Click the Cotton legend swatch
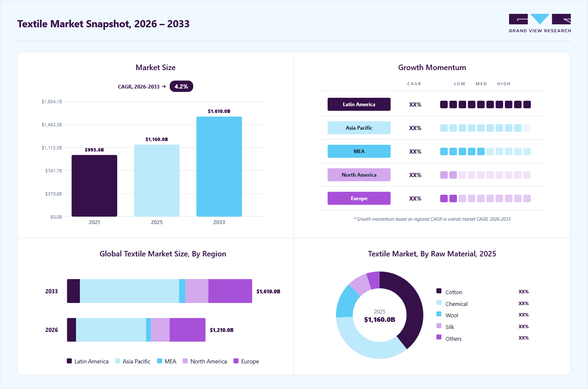The height and width of the screenshot is (389, 588). point(439,291)
